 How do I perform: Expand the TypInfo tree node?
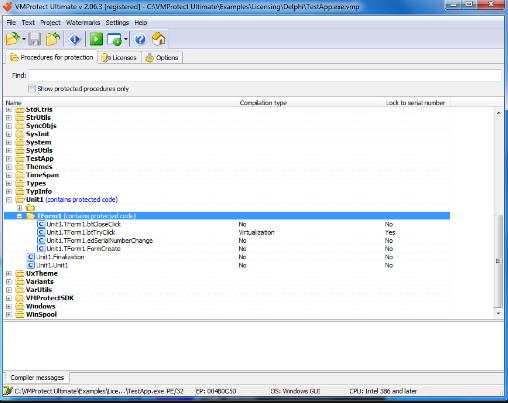[9, 192]
